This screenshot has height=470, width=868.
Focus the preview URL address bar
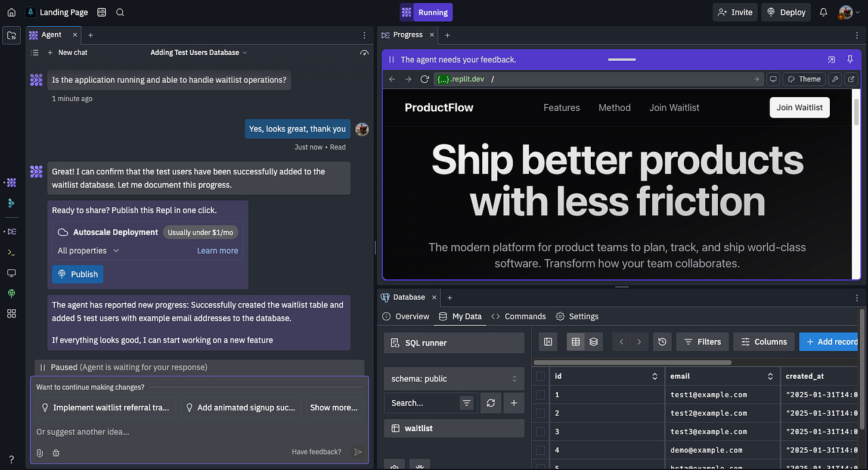click(599, 79)
